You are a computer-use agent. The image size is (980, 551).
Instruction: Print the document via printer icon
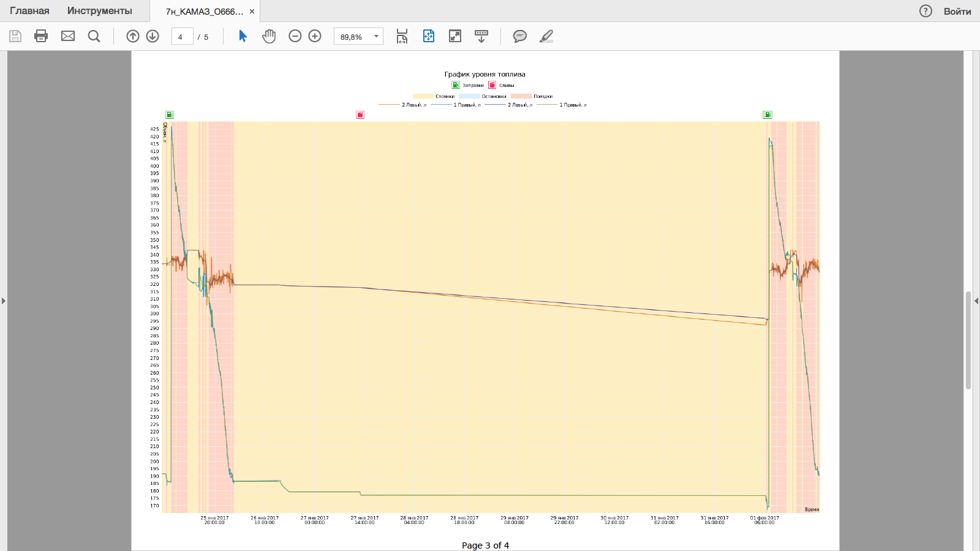click(x=41, y=36)
